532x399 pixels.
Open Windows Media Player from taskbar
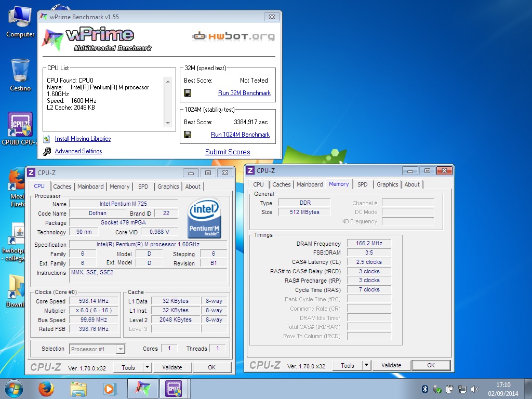click(x=110, y=389)
